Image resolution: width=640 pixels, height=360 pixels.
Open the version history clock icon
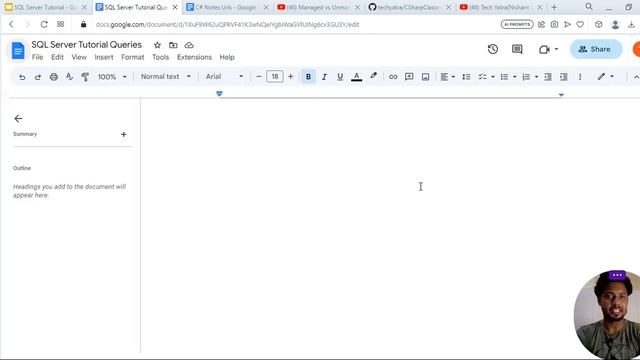(493, 49)
